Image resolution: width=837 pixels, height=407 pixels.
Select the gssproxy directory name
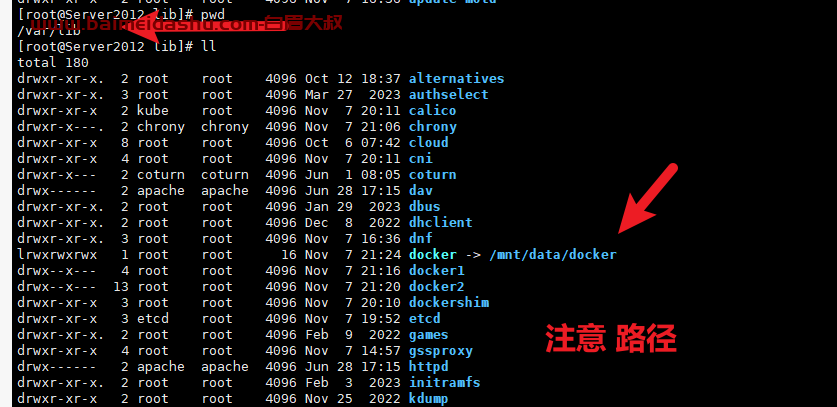(x=441, y=351)
